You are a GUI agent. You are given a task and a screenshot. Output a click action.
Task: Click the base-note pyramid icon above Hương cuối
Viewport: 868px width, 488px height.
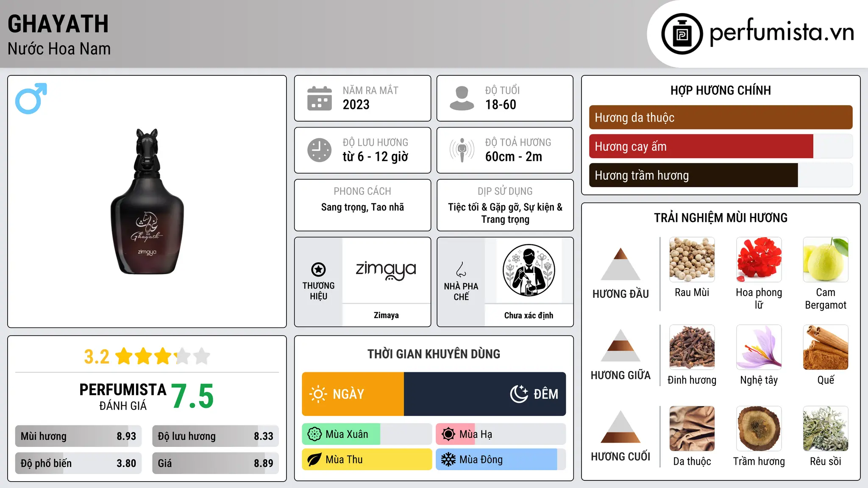coord(620,427)
